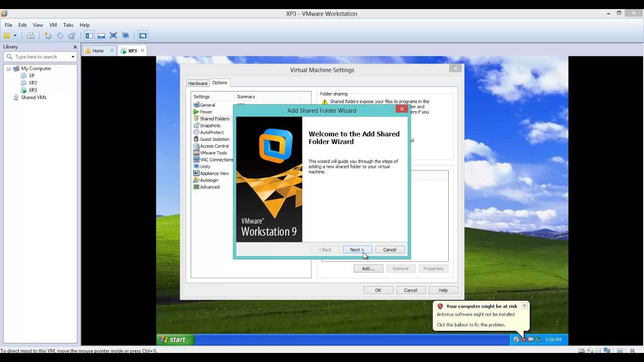This screenshot has width=644, height=362.
Task: Select Advanced in the settings list
Action: [210, 187]
